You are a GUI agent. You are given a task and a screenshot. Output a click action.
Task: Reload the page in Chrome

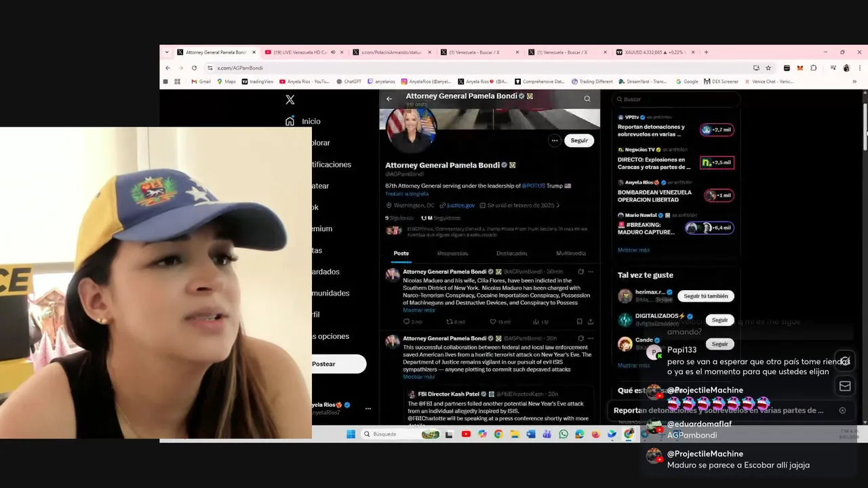194,68
